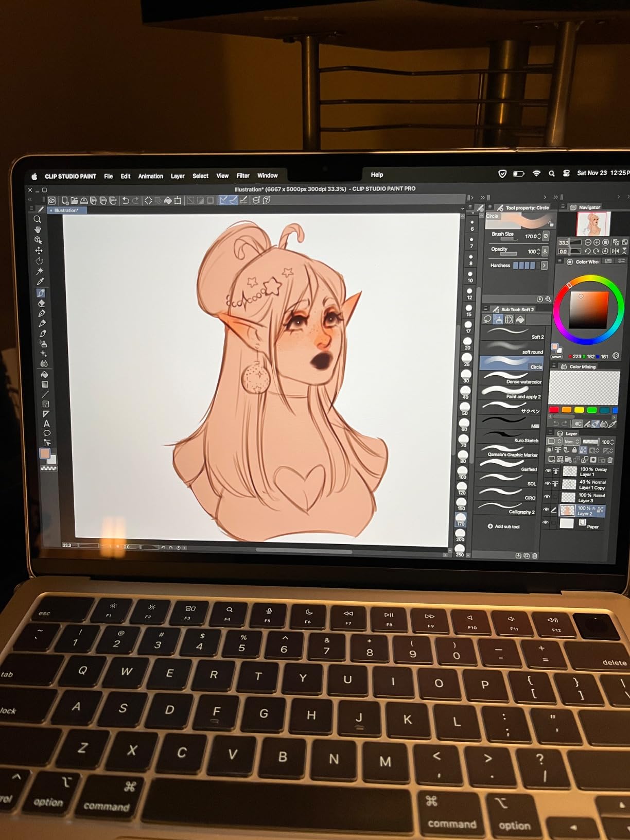This screenshot has height=840, width=630.
Task: Delete layer with Layer panel trash icon
Action: [610, 460]
